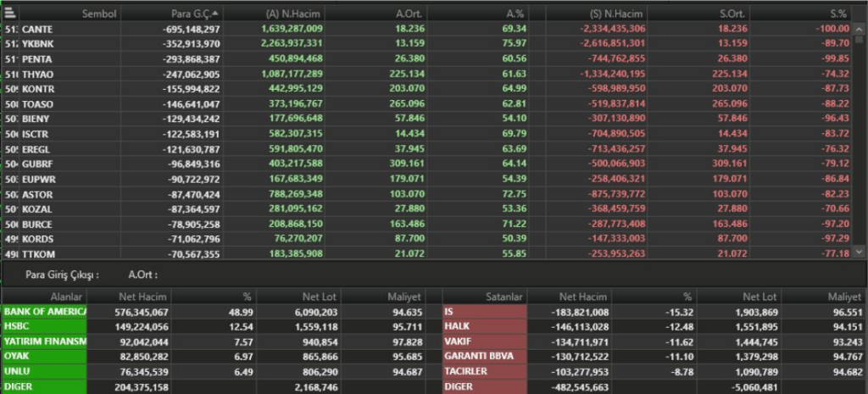This screenshot has width=868, height=394.
Task: Select the THYAO symbol row
Action: pyautogui.click(x=427, y=74)
